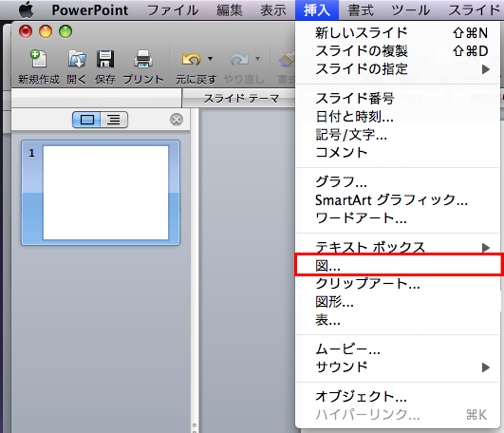
Task: Click the 保存 floppy disk icon
Action: pos(105,59)
